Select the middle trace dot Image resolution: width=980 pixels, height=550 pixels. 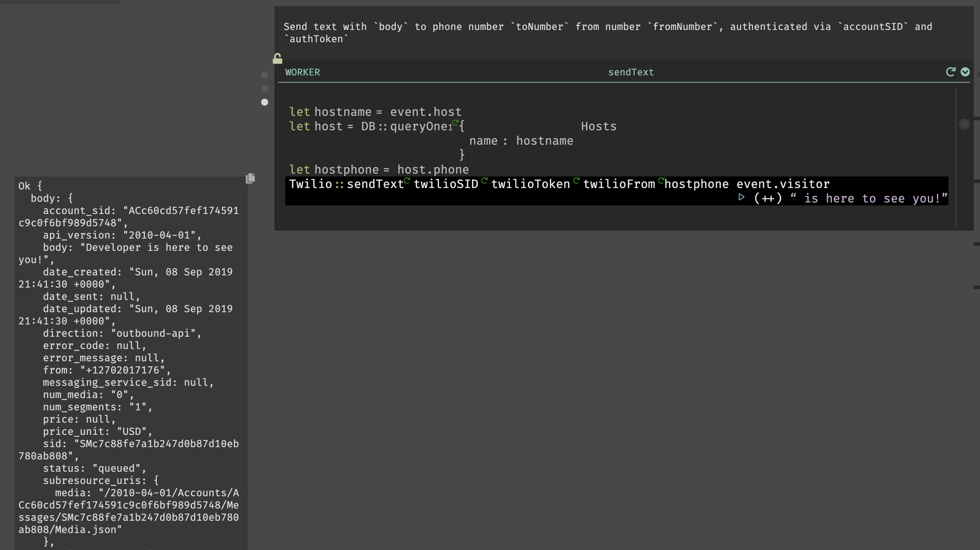[265, 88]
